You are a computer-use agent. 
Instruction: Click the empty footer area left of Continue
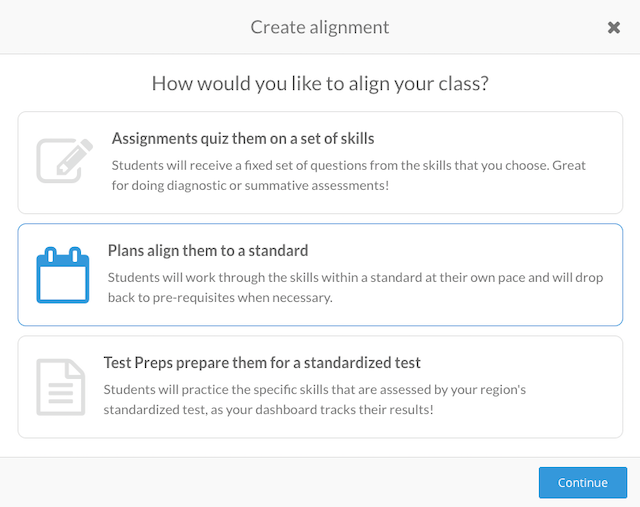pyautogui.click(x=269, y=483)
